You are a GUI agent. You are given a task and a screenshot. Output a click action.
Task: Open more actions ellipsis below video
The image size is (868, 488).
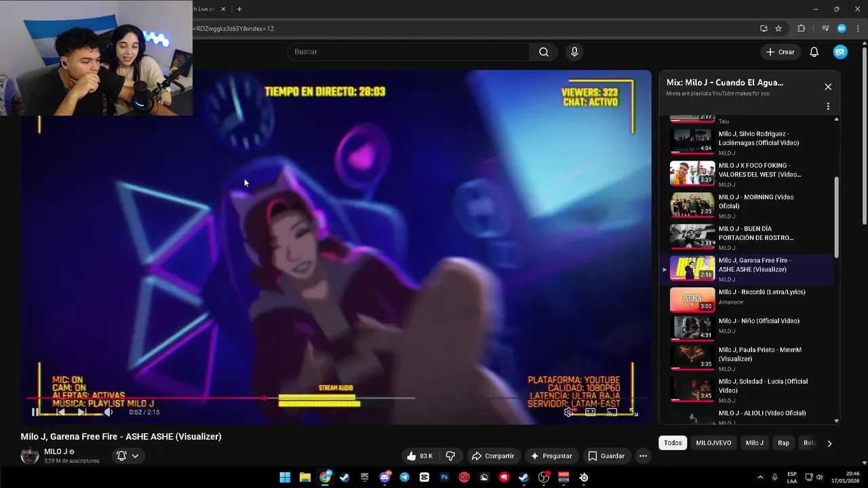point(644,456)
